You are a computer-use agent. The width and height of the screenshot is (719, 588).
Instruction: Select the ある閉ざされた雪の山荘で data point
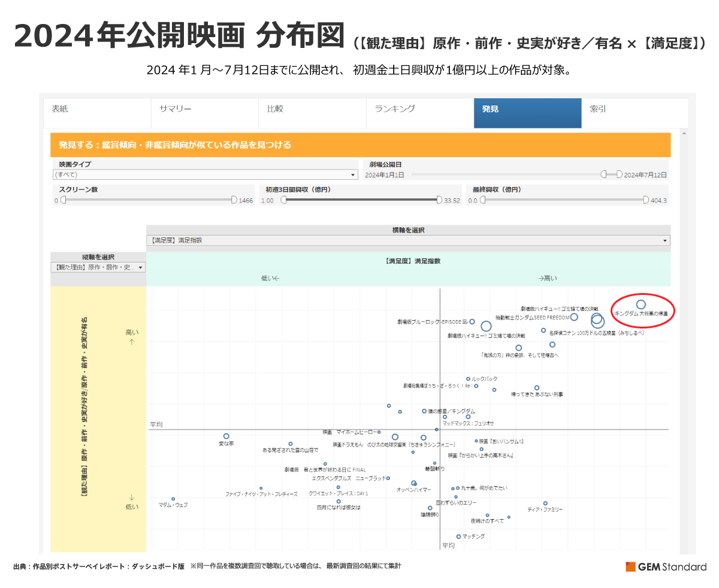[x=291, y=444]
